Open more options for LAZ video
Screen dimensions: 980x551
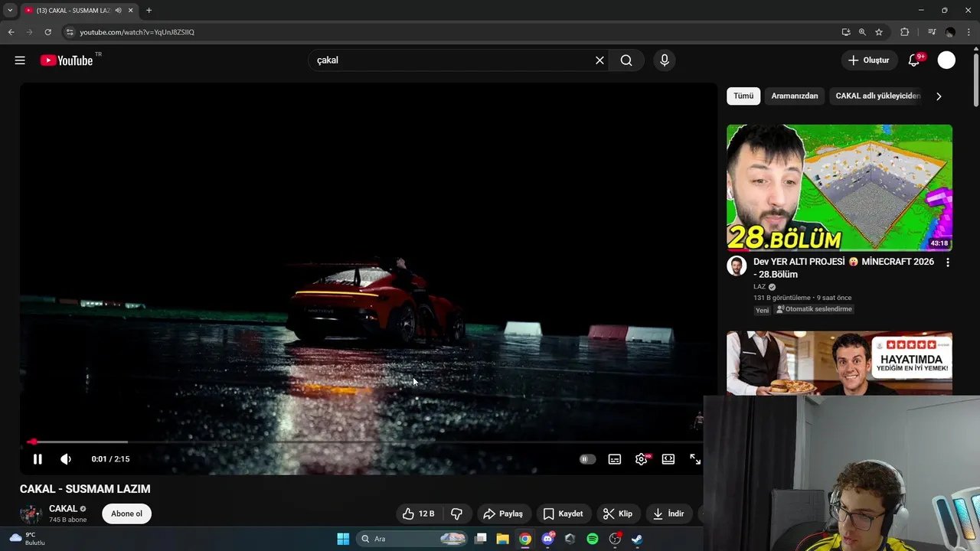click(948, 262)
